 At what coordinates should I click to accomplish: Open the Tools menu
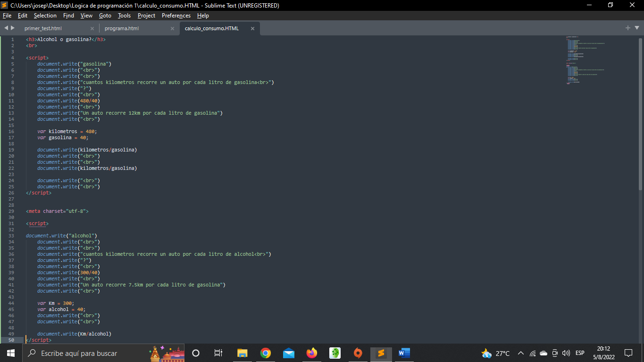click(125, 16)
